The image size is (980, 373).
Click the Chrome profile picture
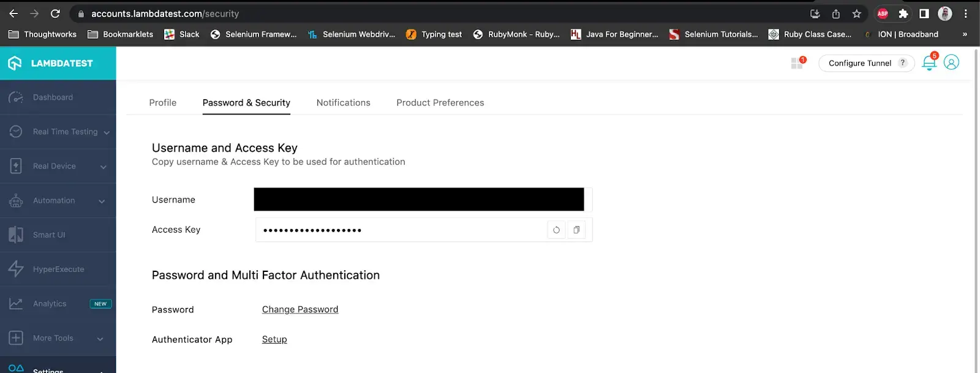point(945,13)
